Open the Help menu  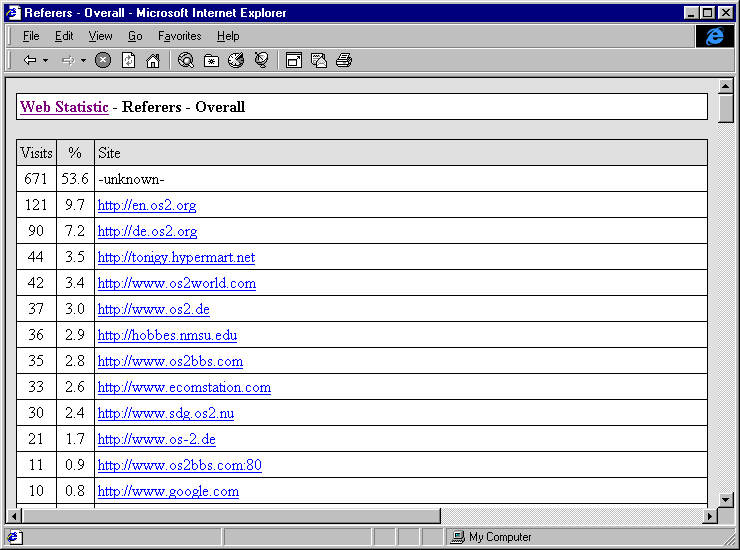click(x=228, y=36)
